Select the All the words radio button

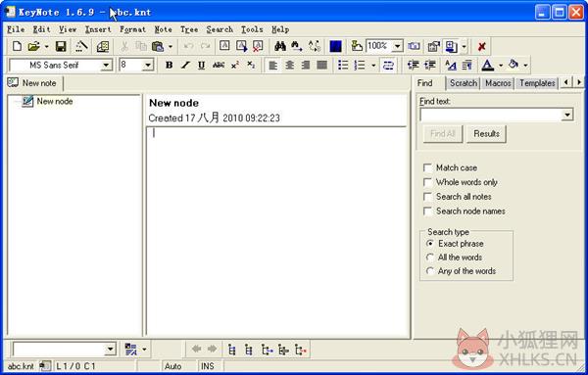[x=430, y=258]
